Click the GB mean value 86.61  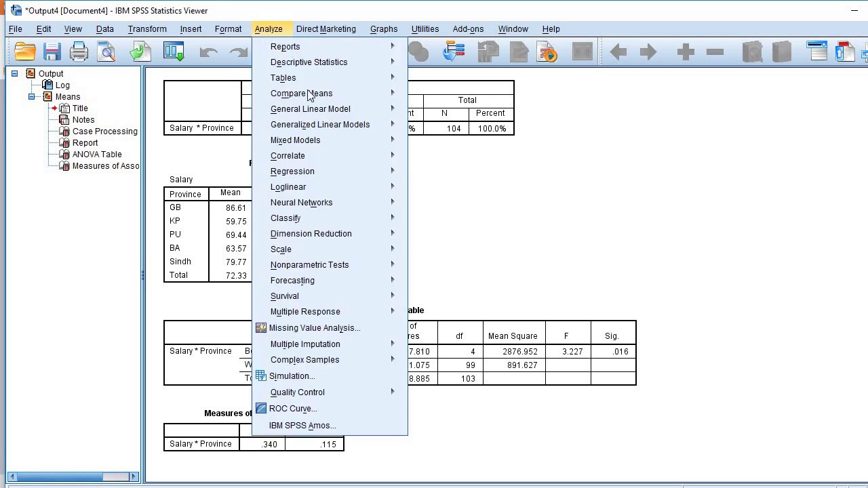(236, 208)
